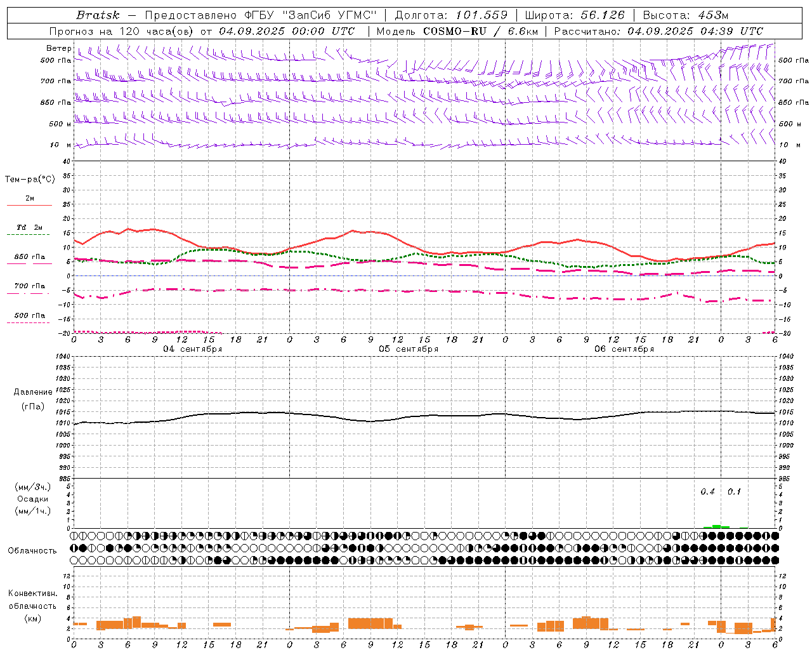
Task: Click the green precipitation bar in the Осадки panel
Action: [717, 526]
